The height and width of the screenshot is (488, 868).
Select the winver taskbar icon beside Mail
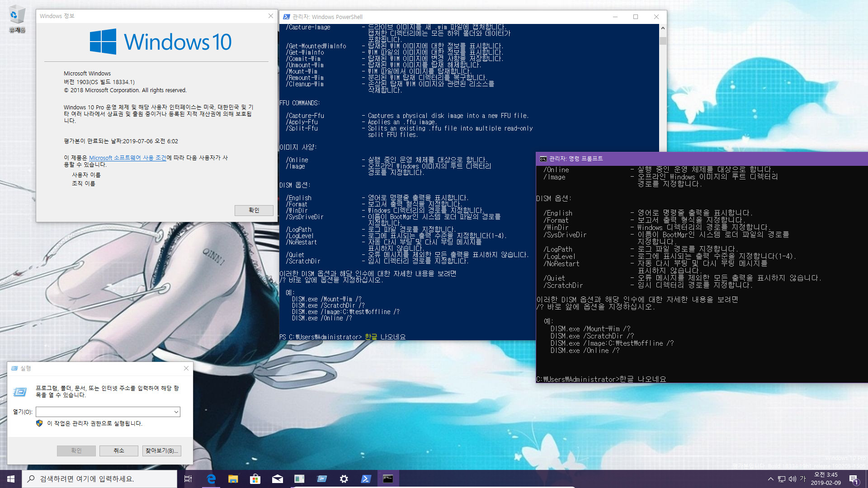tap(299, 479)
